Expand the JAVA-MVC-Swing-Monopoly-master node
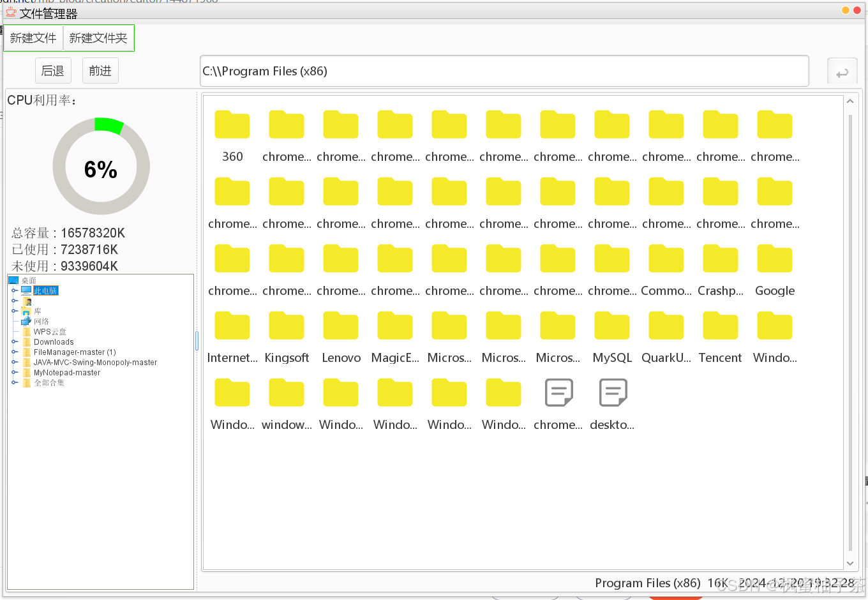 pos(14,362)
